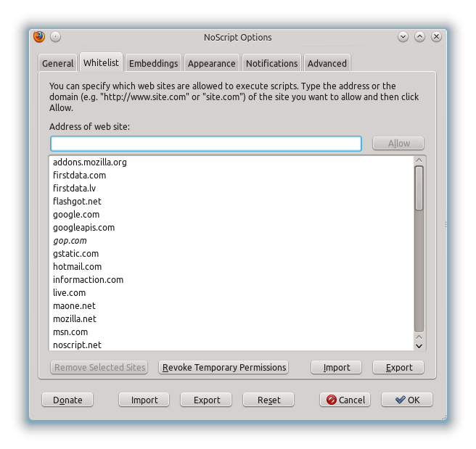Click the lower scroll-up arrow above the down arrow

(x=419, y=337)
